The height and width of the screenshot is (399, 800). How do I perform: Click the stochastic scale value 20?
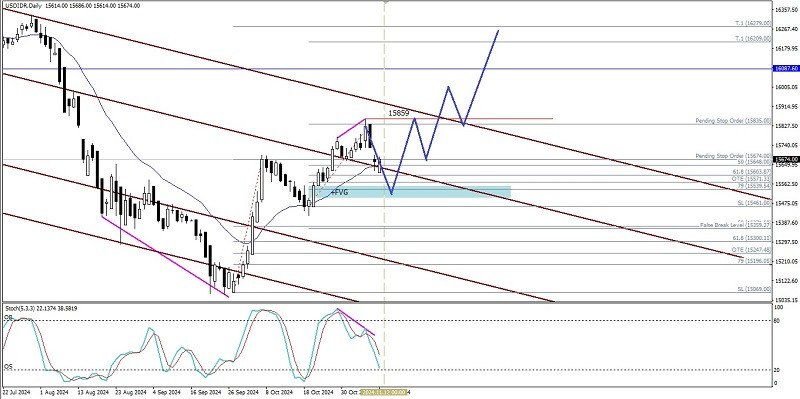tap(778, 370)
